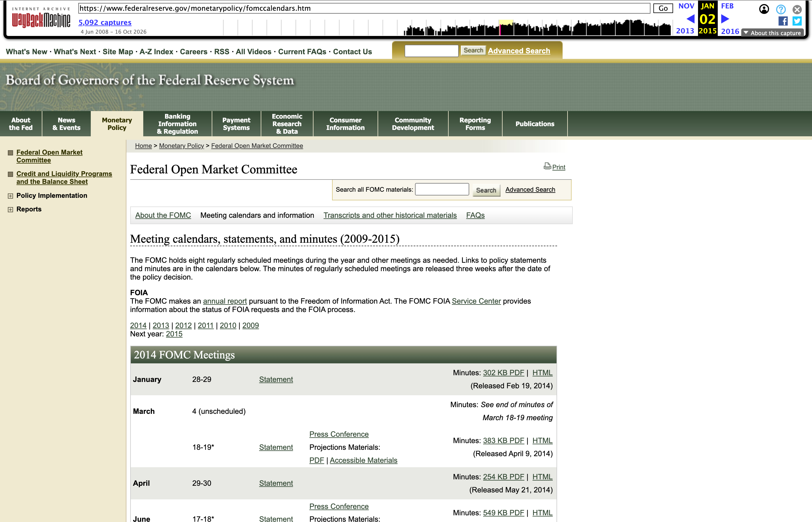Open Site Map link
Image resolution: width=812 pixels, height=522 pixels.
[x=118, y=52]
